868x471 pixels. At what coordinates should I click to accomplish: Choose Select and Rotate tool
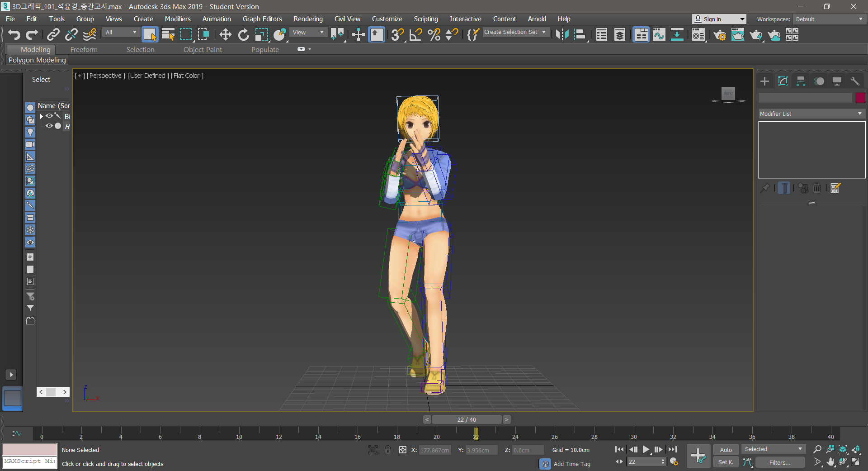243,35
